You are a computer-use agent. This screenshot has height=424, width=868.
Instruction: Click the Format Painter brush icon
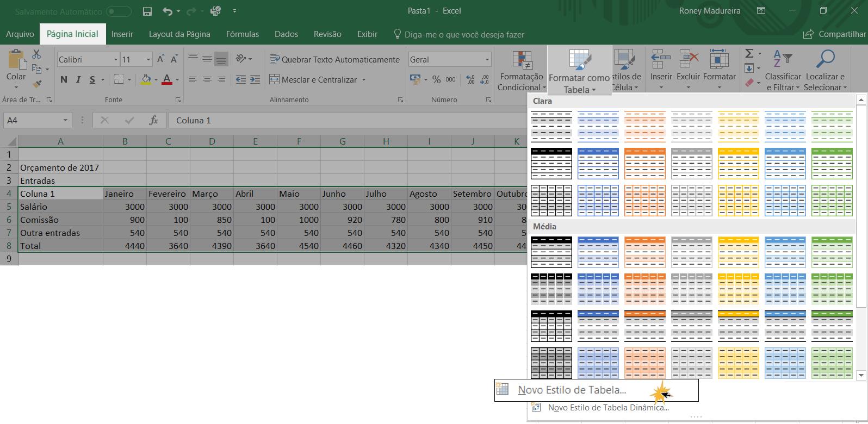36,84
